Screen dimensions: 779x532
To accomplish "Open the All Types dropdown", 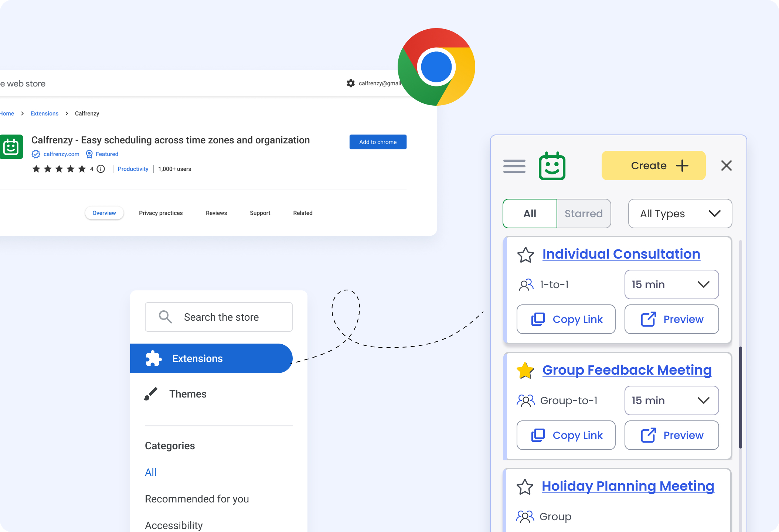I will [680, 214].
